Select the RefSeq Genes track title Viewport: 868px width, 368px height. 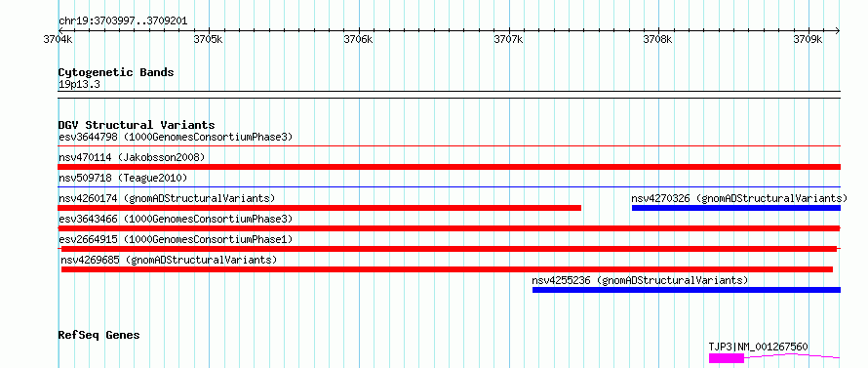(x=99, y=336)
